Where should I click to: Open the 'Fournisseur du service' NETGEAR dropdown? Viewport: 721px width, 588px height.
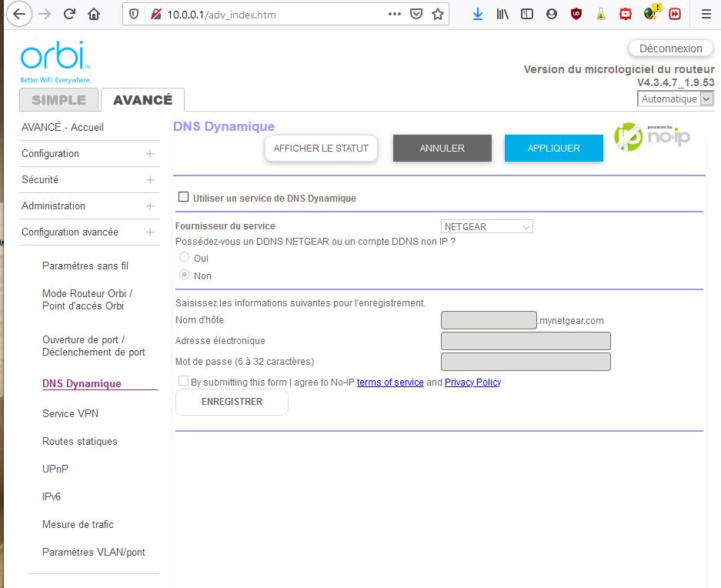(x=487, y=227)
